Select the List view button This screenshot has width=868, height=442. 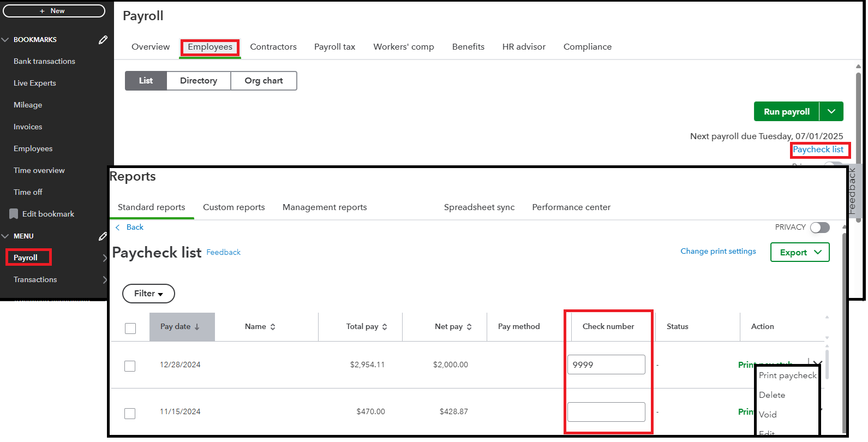(146, 81)
